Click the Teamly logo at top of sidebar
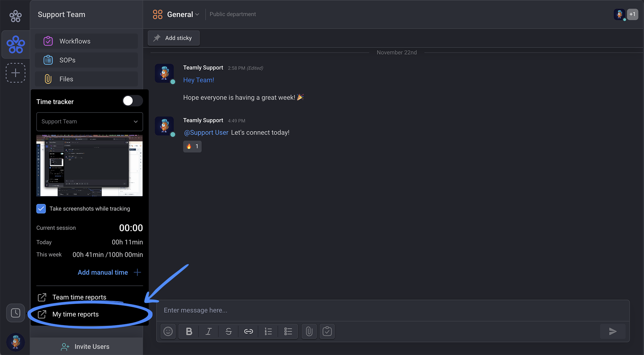 click(x=16, y=16)
